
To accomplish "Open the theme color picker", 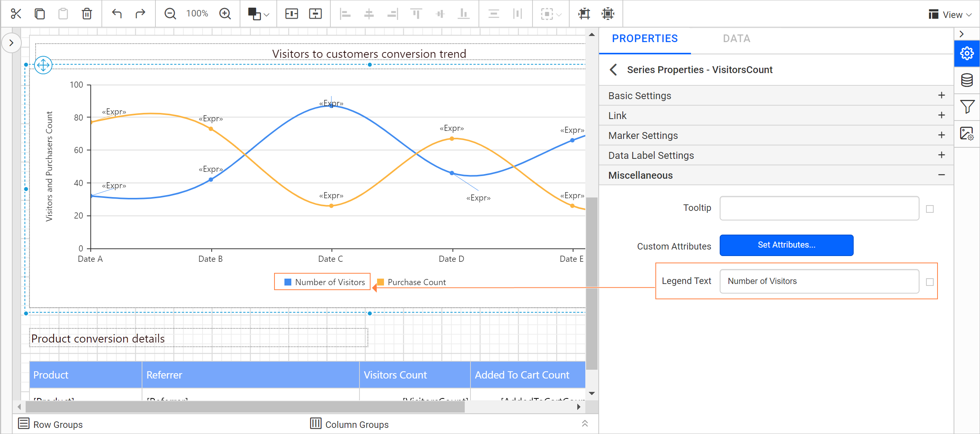I will (257, 13).
